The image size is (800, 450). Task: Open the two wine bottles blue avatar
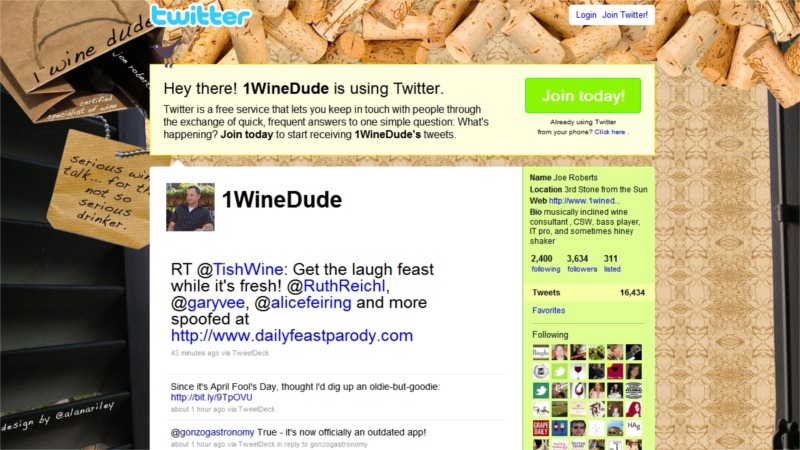560,428
